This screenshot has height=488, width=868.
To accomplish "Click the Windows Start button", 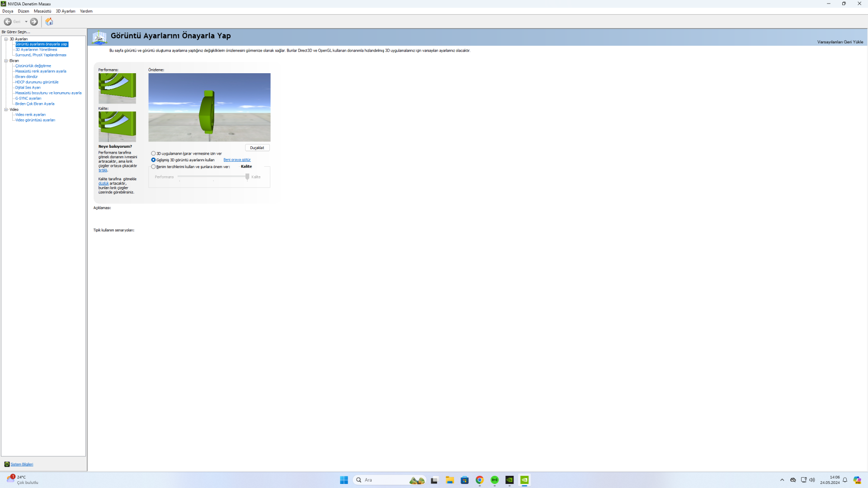I will 344,480.
